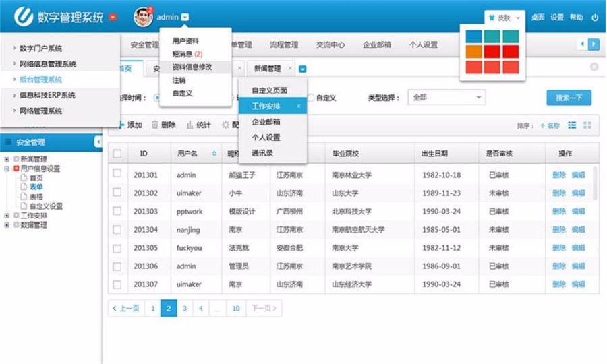Pick the blue skin color swatch
Image resolution: width=607 pixels, height=364 pixels.
point(473,36)
